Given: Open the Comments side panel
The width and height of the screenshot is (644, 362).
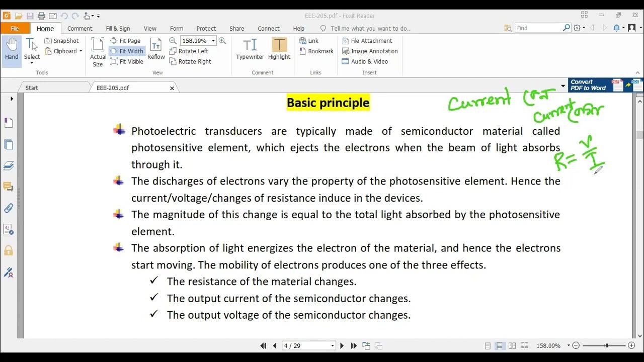Looking at the screenshot, I should click(8, 187).
